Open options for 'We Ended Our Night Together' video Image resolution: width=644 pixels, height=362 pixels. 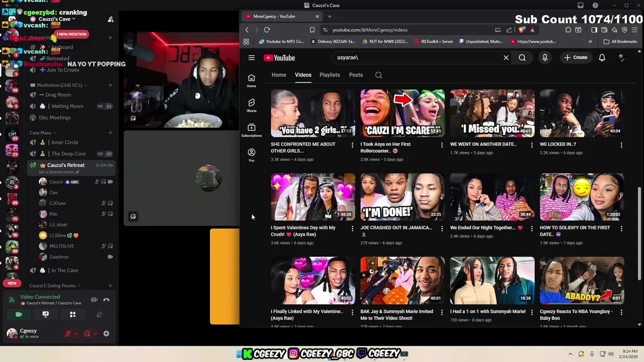pos(531,228)
